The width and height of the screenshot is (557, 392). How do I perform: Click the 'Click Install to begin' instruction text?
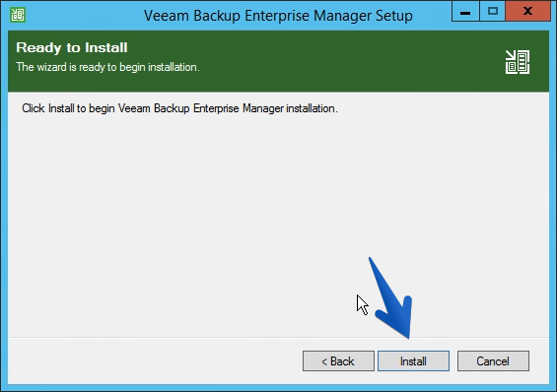pyautogui.click(x=179, y=108)
